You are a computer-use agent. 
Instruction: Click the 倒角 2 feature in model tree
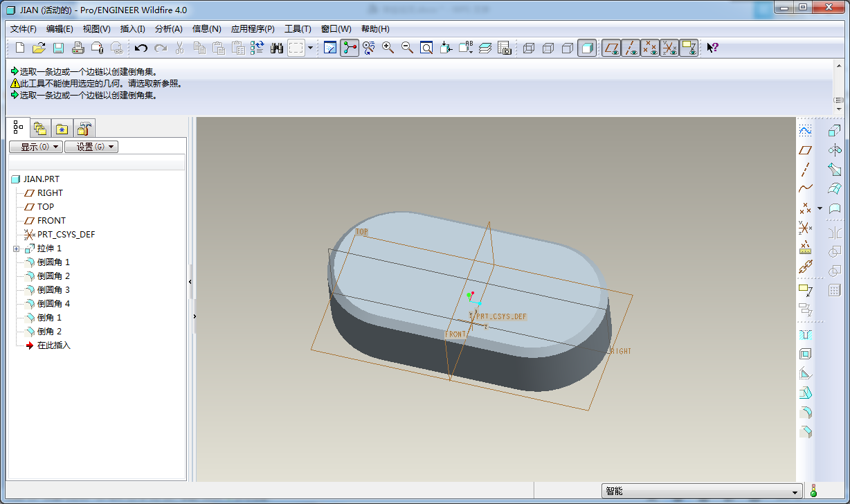[x=49, y=332]
